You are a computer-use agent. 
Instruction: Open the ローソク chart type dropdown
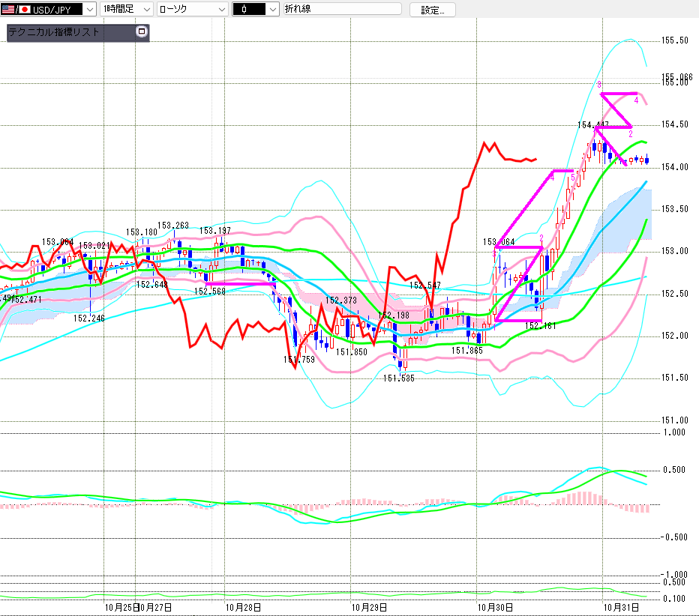pos(221,10)
